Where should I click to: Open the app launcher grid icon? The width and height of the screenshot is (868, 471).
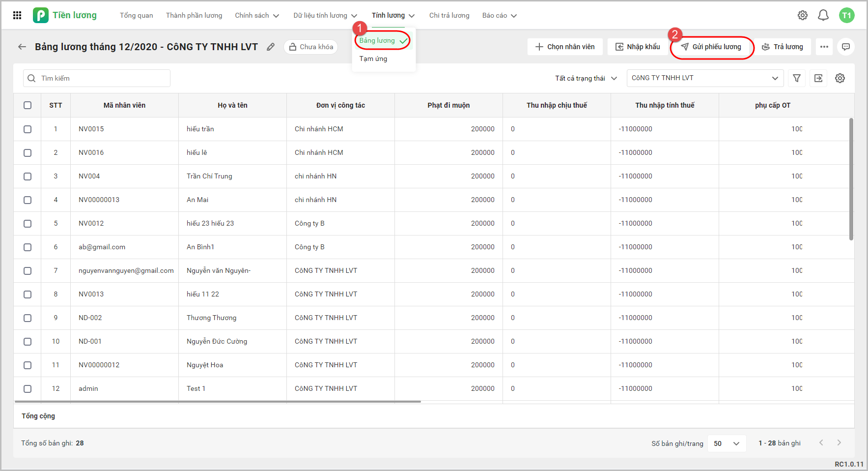[17, 15]
